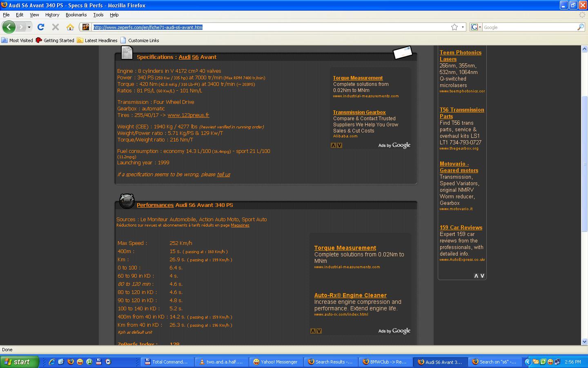
Task: Open the Bookmarks menu
Action: pos(76,15)
